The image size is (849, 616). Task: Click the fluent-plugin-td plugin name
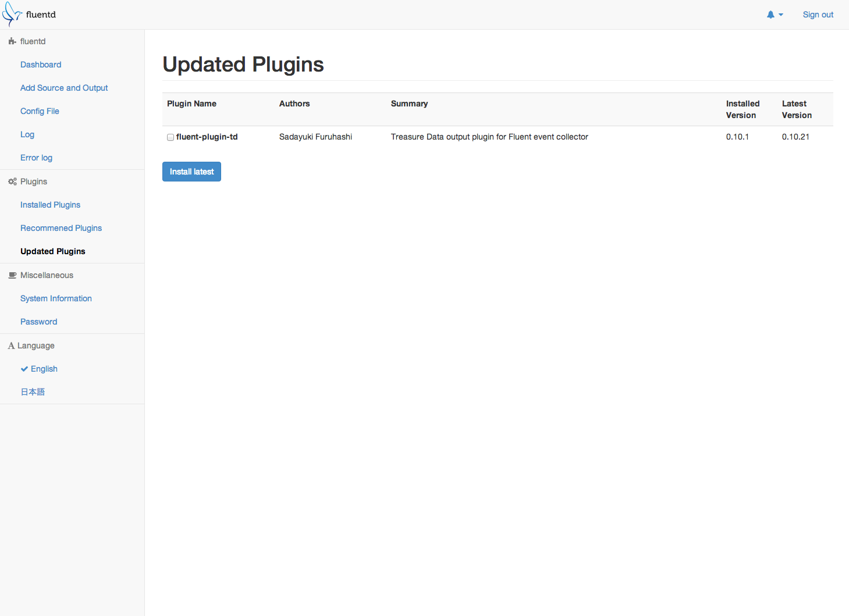[207, 137]
